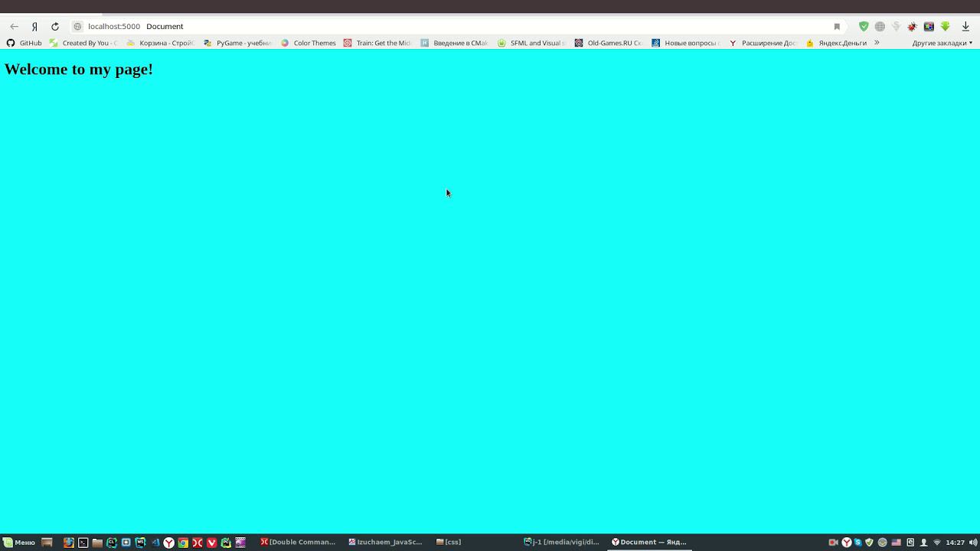Open the 14:27 clock calendar
Viewport: 980px width, 551px height.
[955, 542]
